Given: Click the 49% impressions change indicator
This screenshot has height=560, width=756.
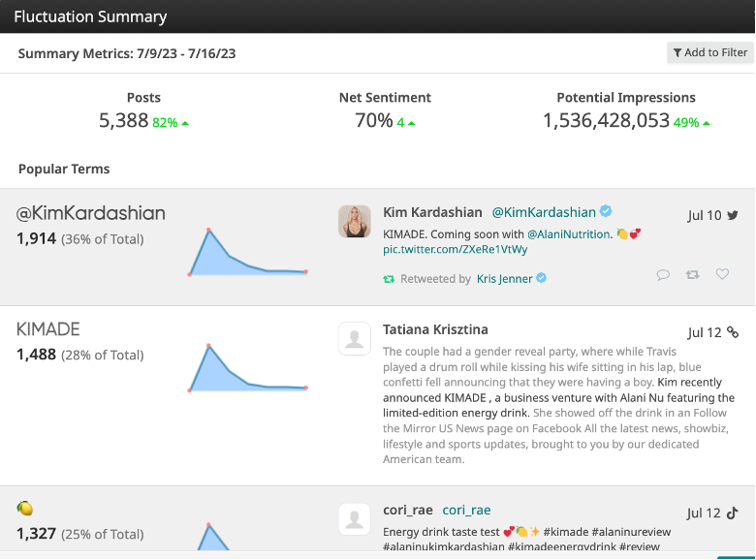Looking at the screenshot, I should pyautogui.click(x=691, y=123).
